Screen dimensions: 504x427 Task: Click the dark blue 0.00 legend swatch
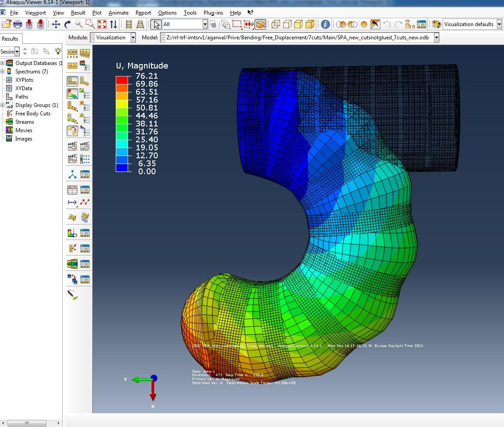(122, 168)
